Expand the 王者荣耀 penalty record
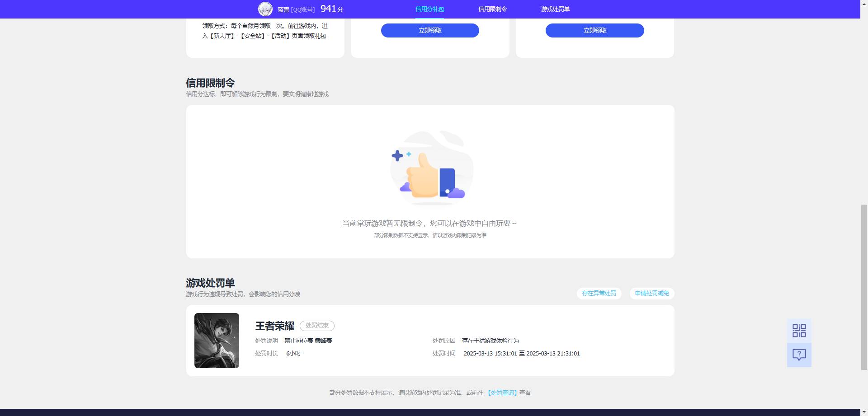Viewport: 868px width, 416px height. click(x=429, y=340)
